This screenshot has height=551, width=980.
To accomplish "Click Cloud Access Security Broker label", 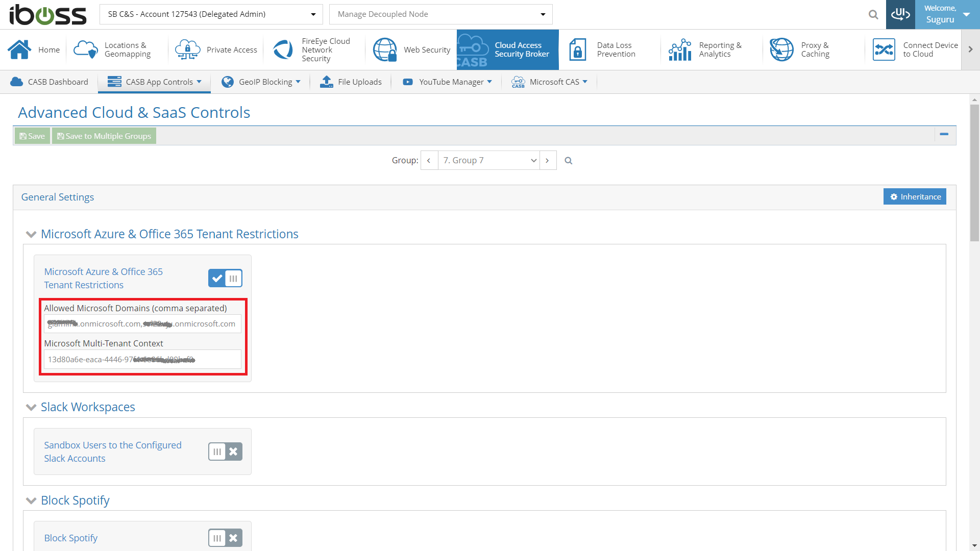I will 522,49.
